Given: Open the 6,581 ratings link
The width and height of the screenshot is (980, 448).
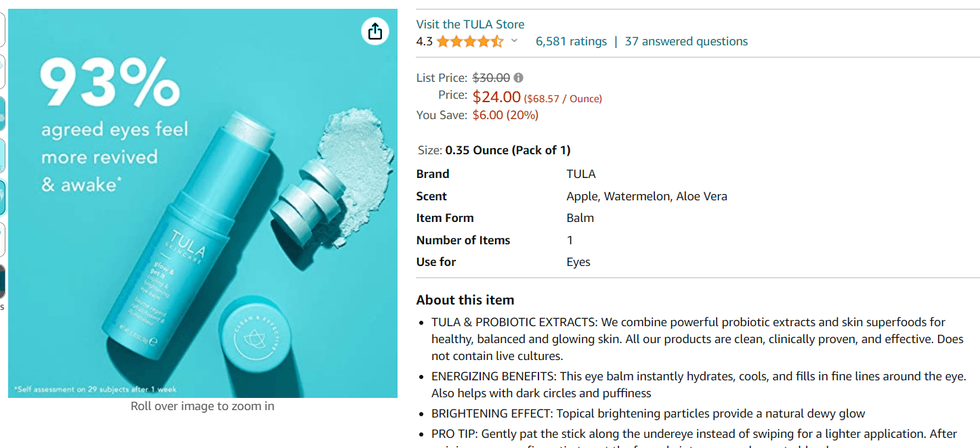Looking at the screenshot, I should 571,41.
